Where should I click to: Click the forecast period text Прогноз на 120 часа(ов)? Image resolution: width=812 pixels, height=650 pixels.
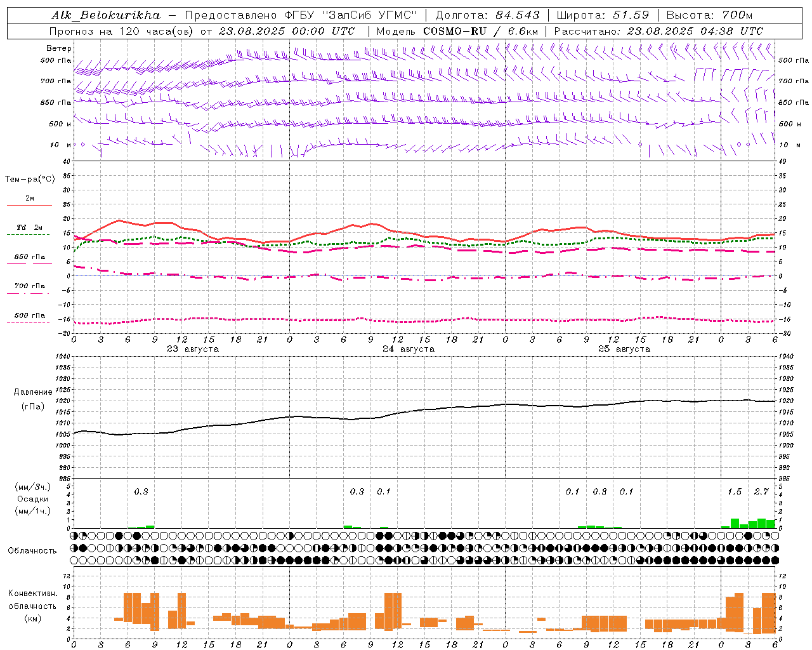(x=122, y=31)
